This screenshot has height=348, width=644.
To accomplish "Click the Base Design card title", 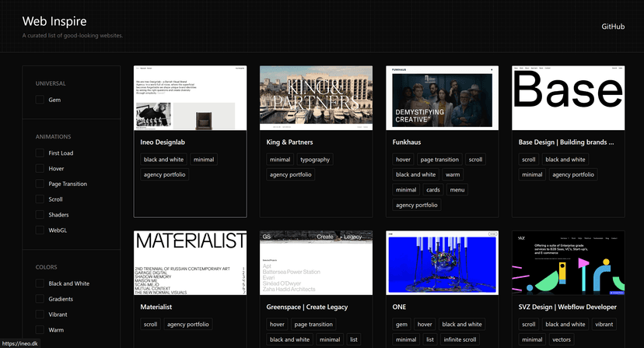I will click(x=566, y=142).
